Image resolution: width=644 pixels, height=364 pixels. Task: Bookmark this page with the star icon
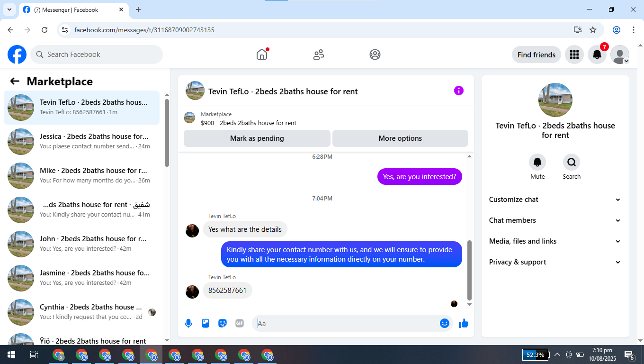[x=593, y=30]
